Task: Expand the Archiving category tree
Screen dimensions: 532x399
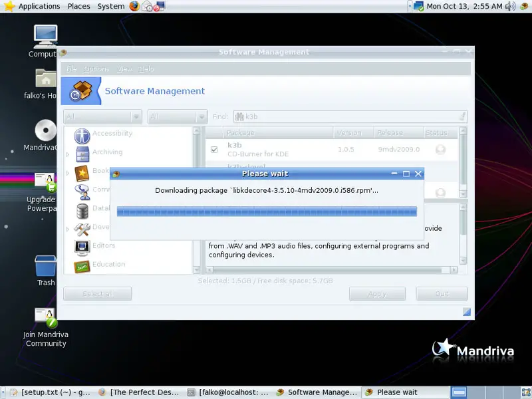Action: pos(68,154)
